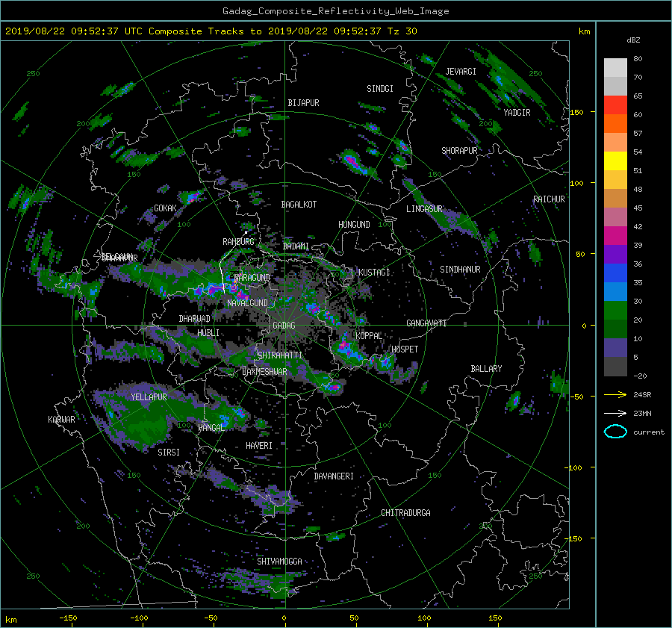Pick the light blue swatch above 30 dBZ
The width and height of the screenshot is (672, 628).
point(615,292)
